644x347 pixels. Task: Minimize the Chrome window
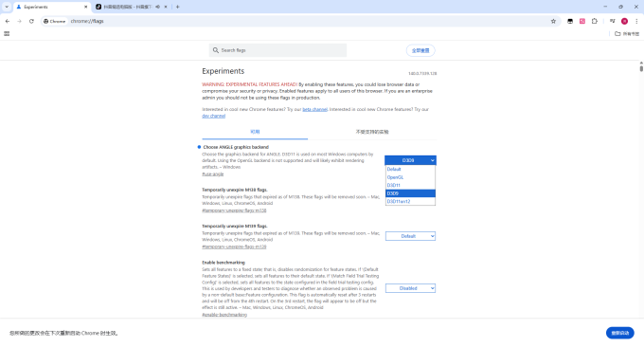(605, 7)
